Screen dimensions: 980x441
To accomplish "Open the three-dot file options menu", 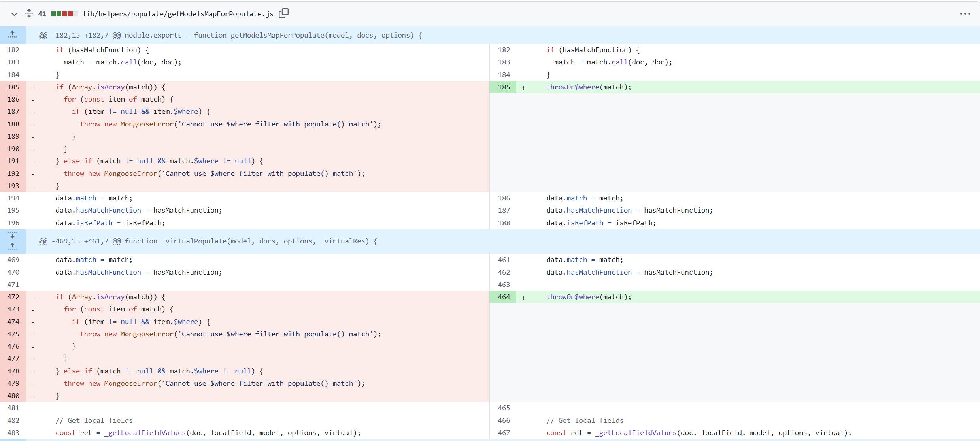I will click(965, 14).
